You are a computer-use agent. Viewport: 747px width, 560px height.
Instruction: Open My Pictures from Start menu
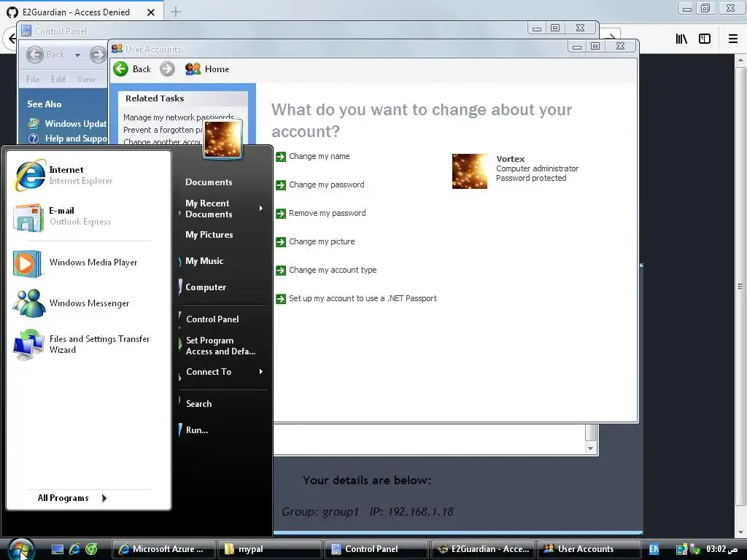click(x=209, y=235)
